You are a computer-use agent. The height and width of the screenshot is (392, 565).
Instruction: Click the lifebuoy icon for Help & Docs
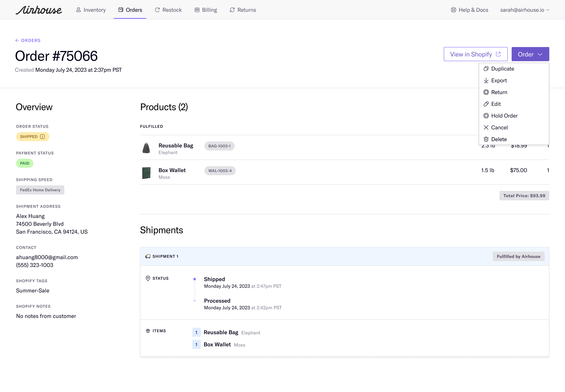pos(453,10)
